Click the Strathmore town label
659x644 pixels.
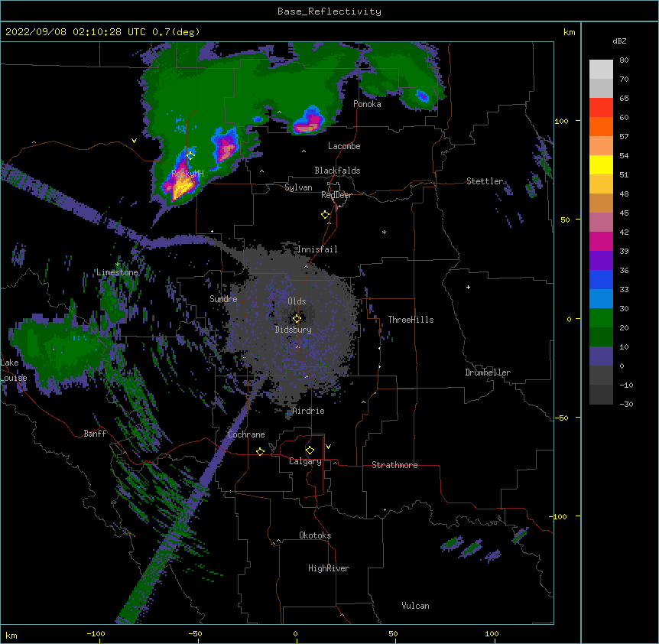pyautogui.click(x=394, y=465)
